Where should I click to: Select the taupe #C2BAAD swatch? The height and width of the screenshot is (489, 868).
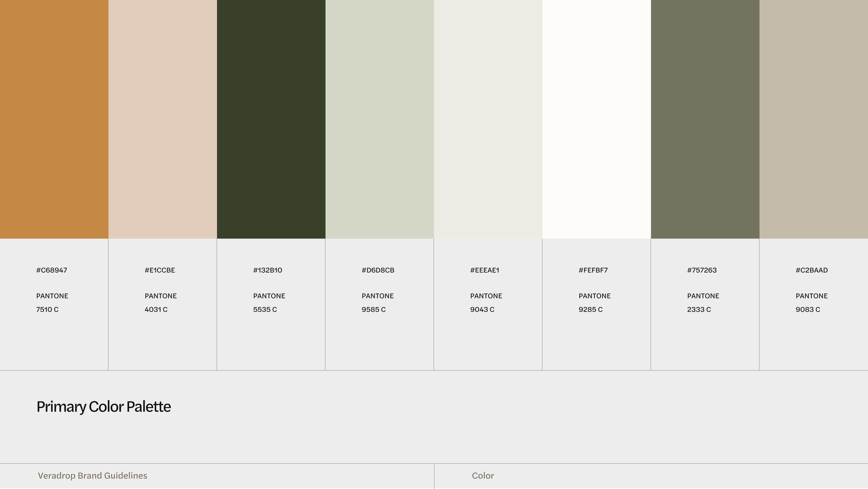click(x=814, y=119)
